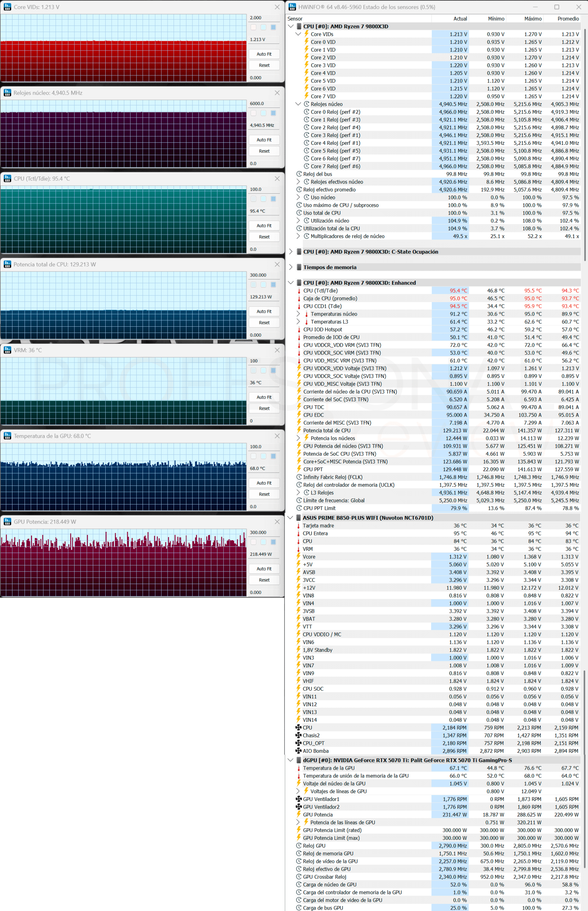588x911 pixels.
Task: Click the clock icon beside Uso total de CPU
Action: 299,213
